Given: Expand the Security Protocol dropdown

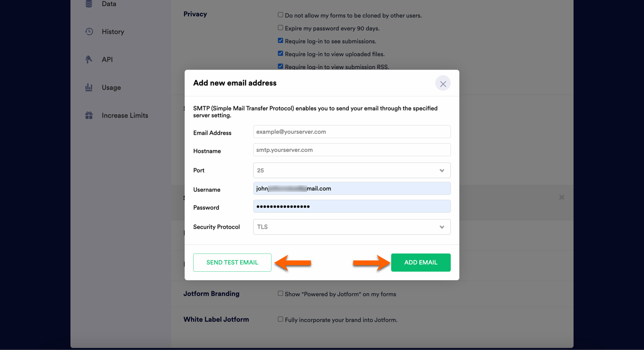Looking at the screenshot, I should click(x=352, y=227).
